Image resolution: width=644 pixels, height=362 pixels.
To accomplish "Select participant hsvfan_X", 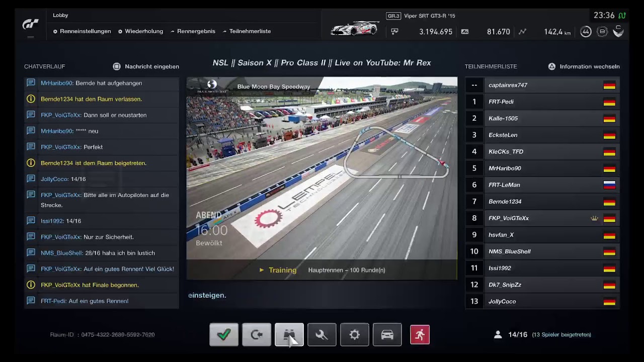I will [x=542, y=235].
